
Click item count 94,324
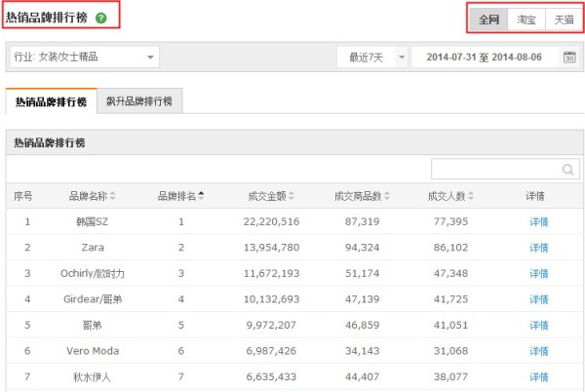click(x=362, y=248)
